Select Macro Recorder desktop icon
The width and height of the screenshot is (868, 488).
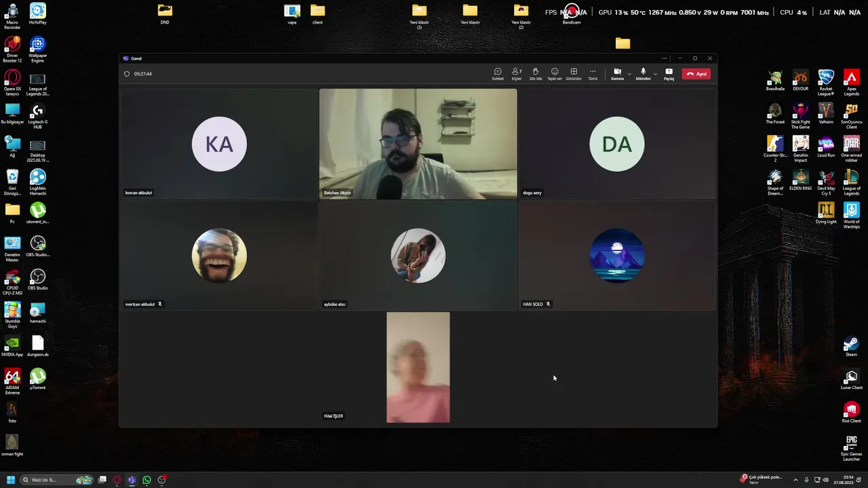click(12, 16)
